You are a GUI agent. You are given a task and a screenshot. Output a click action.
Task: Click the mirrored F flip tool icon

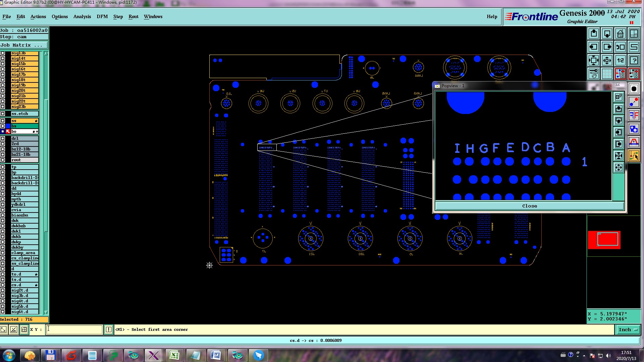634,115
